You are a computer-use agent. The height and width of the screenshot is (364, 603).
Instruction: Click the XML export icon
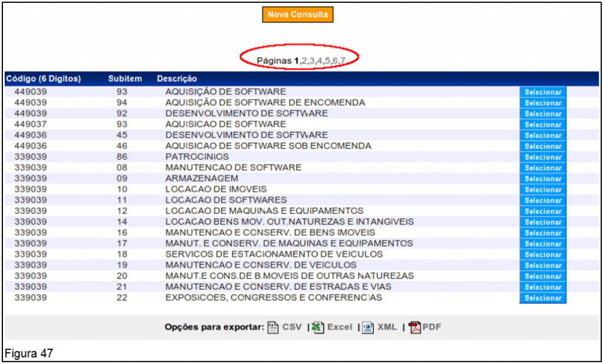click(369, 327)
